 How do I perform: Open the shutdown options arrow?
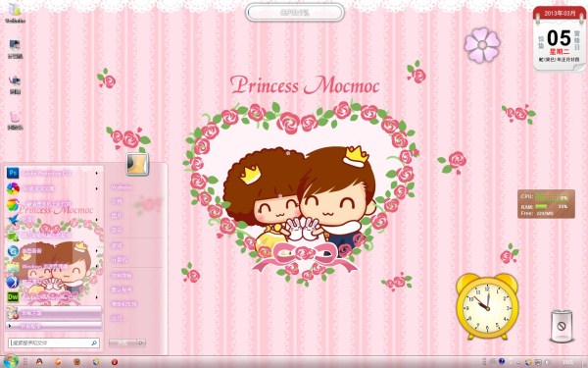coord(141,342)
